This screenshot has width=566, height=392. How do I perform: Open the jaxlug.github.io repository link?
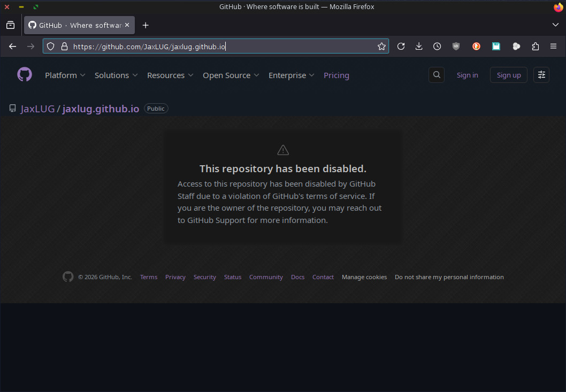tap(101, 109)
